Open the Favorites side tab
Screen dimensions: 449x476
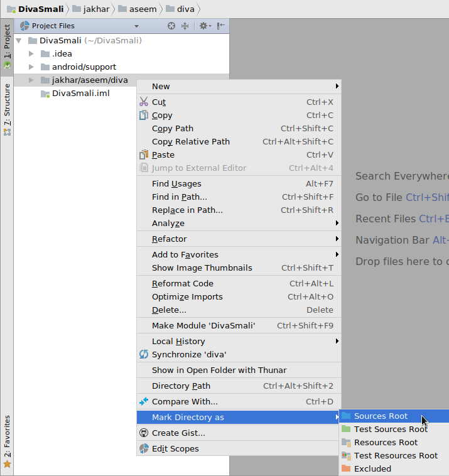tap(7, 440)
